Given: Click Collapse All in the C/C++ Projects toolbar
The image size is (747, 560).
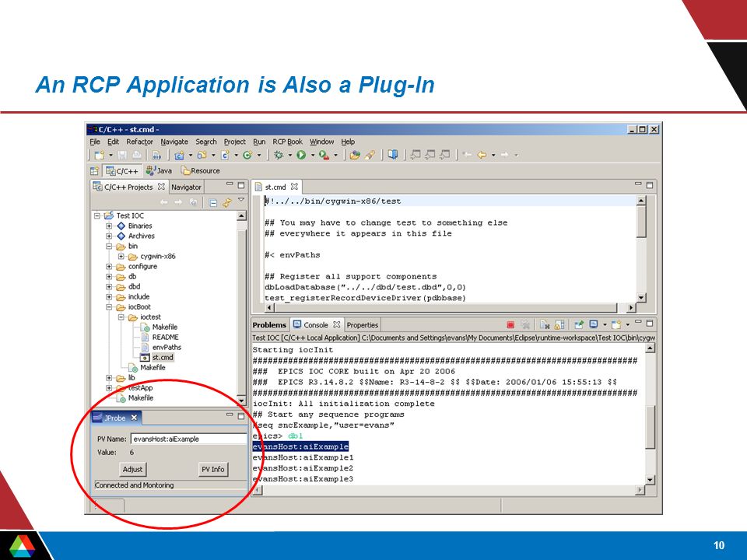Looking at the screenshot, I should click(x=213, y=203).
